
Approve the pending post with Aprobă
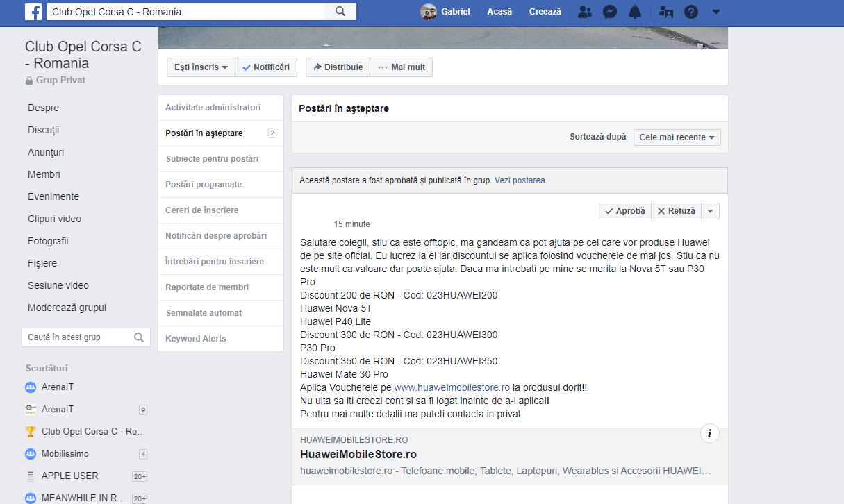tap(625, 211)
